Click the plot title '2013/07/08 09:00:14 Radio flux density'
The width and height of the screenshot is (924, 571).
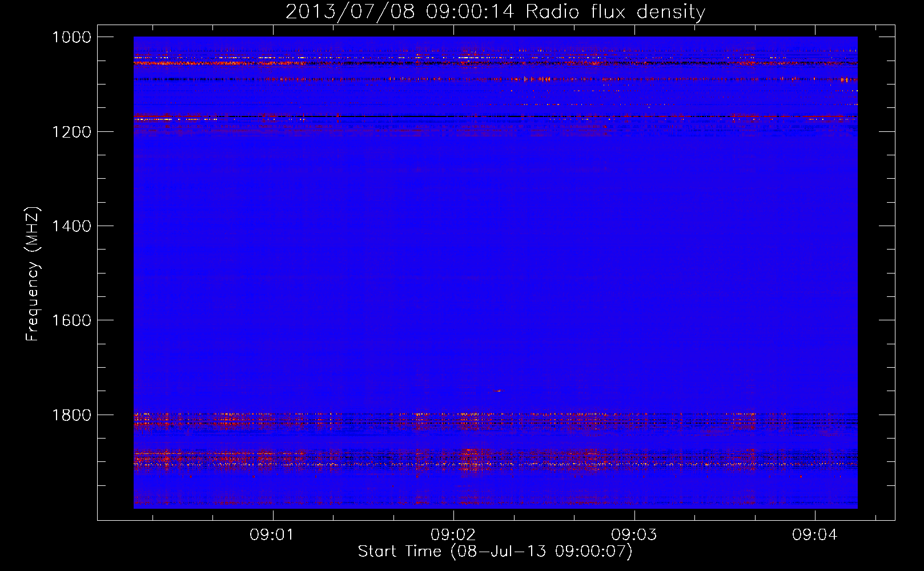tap(495, 12)
